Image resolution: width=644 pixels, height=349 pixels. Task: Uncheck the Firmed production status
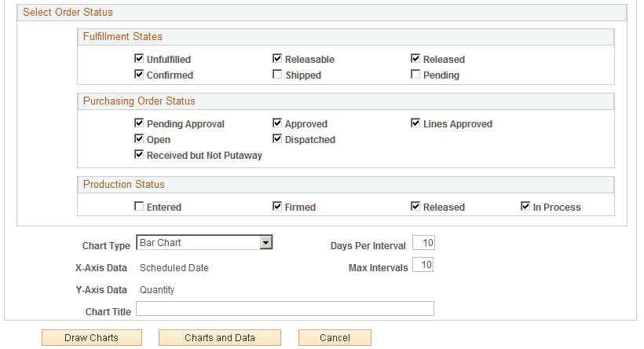coord(277,207)
